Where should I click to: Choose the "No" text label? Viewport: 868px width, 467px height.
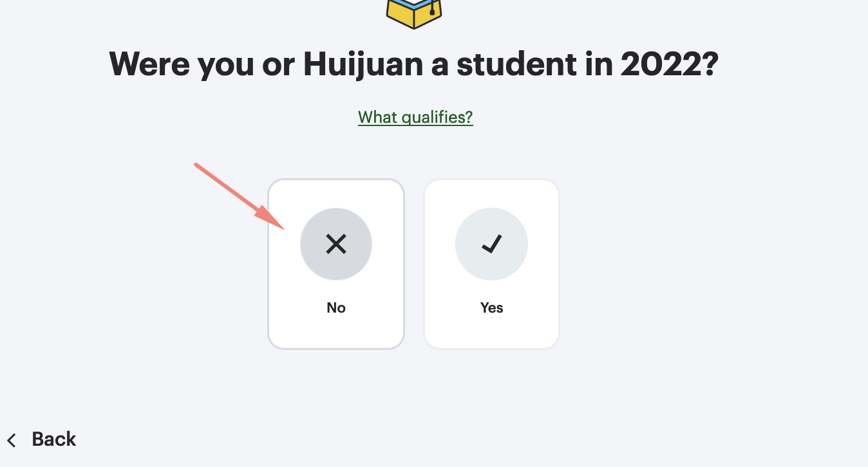point(336,307)
